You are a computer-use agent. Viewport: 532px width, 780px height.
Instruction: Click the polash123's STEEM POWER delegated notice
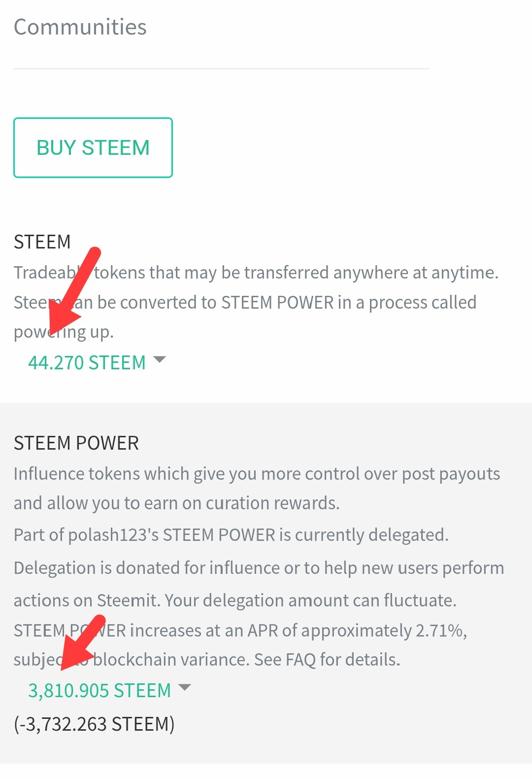click(x=231, y=535)
